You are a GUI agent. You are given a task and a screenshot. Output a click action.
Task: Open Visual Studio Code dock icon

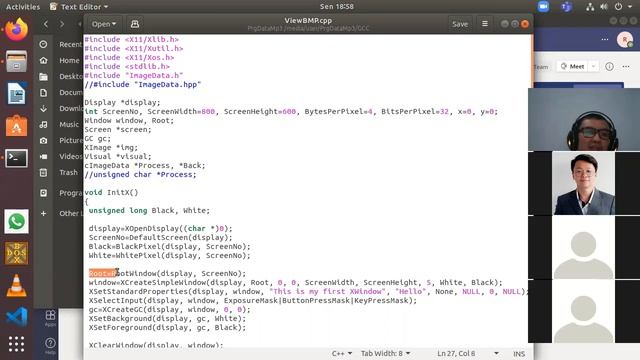pos(16,317)
